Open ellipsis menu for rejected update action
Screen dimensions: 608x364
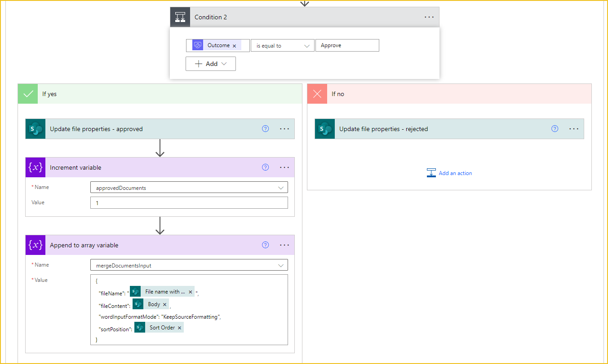pyautogui.click(x=574, y=129)
